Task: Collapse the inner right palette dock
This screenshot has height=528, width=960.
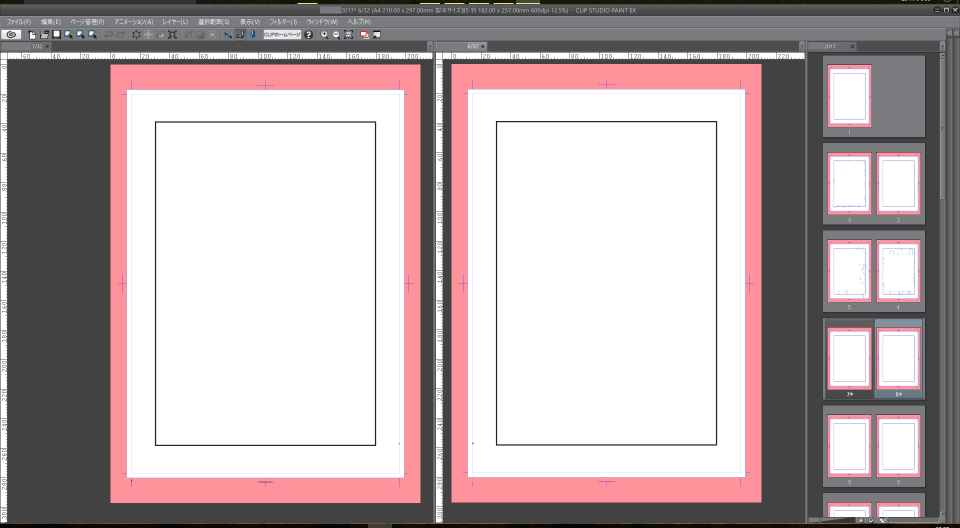Action: coord(950,35)
